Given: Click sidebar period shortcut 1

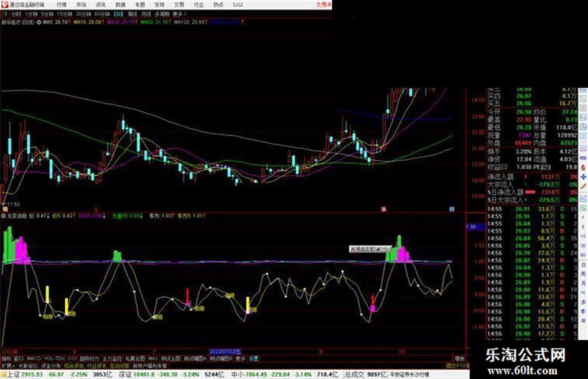Looking at the screenshot, I should click(583, 218).
